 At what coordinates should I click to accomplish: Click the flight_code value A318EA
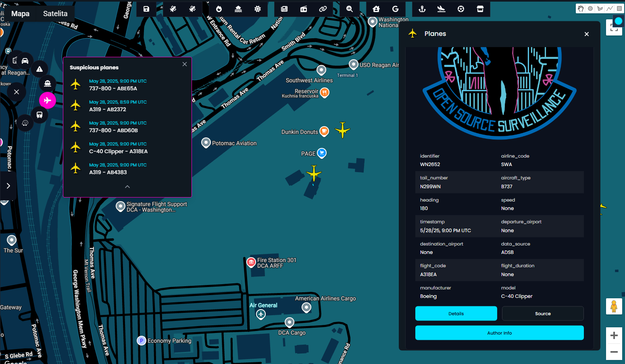coord(428,275)
